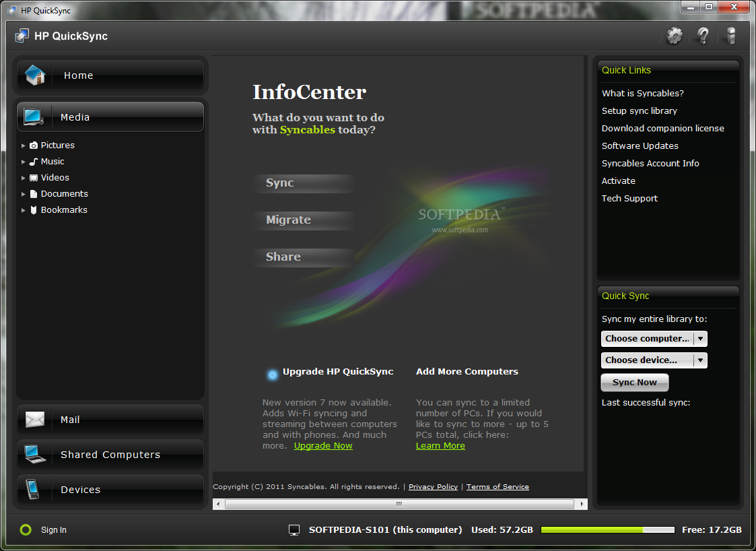Click the Pictures tree label

point(57,145)
